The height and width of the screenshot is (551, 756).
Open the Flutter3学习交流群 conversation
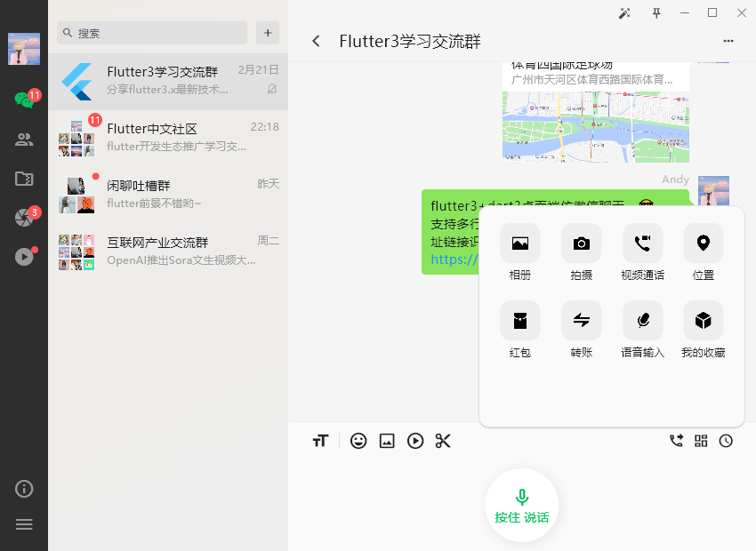coord(168,82)
